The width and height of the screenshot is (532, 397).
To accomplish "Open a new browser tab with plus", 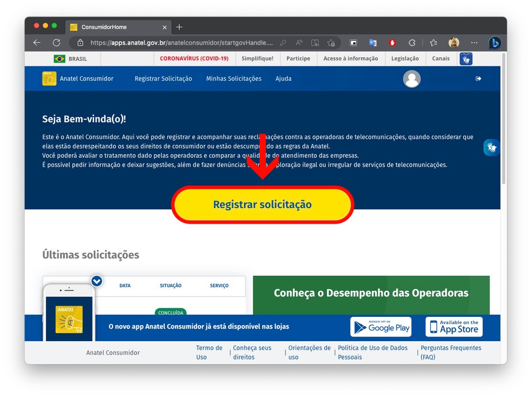I will pyautogui.click(x=179, y=27).
